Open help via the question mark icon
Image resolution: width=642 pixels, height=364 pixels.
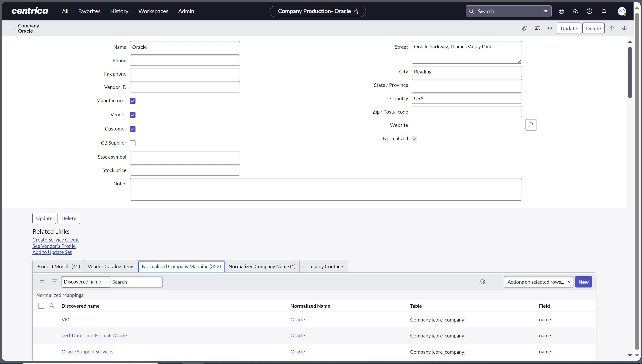coord(589,11)
